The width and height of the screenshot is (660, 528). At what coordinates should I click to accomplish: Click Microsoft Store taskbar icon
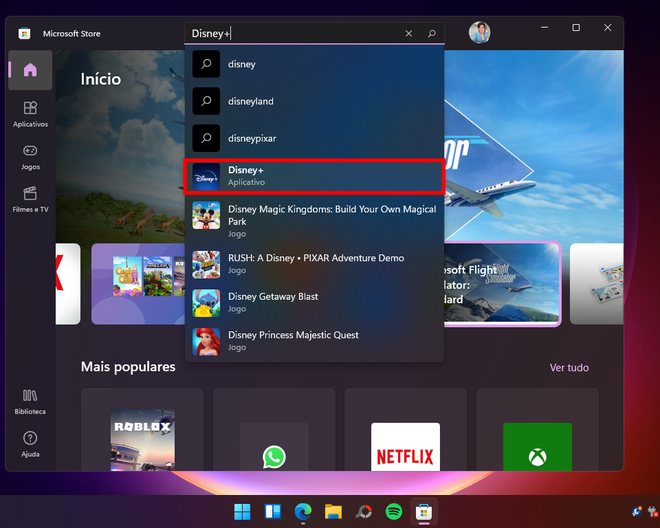(424, 512)
